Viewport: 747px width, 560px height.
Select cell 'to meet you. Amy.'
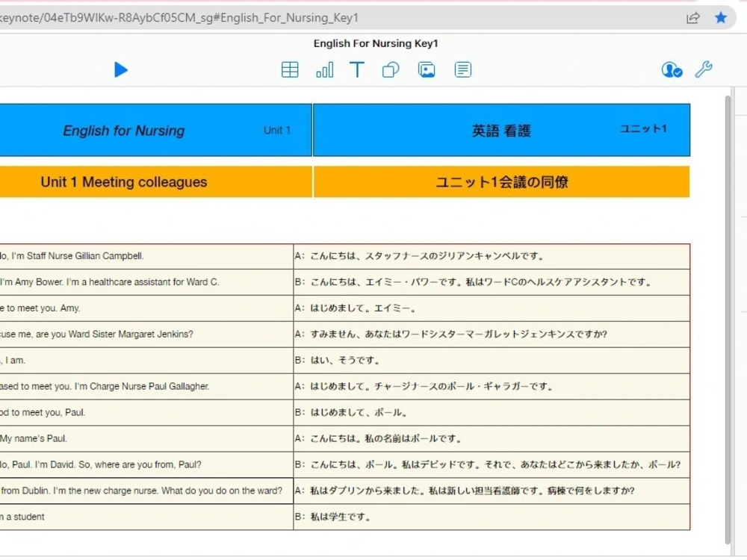tap(146, 308)
